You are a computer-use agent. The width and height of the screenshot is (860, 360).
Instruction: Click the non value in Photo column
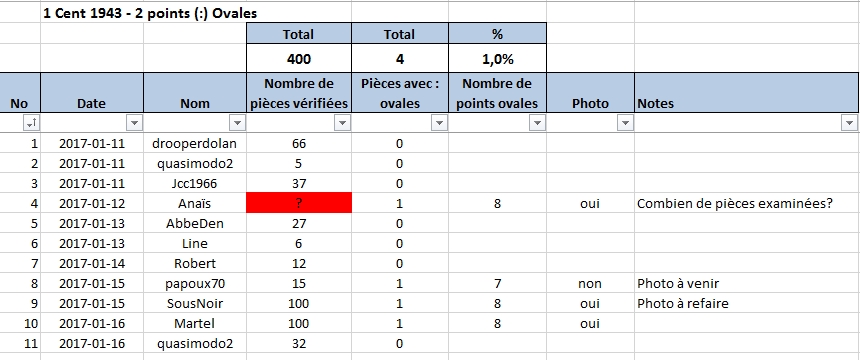pyautogui.click(x=590, y=283)
